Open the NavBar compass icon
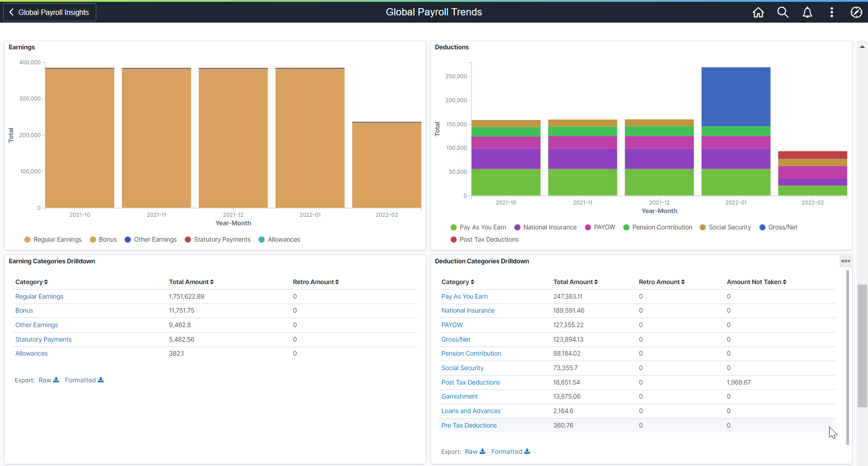The width and height of the screenshot is (868, 466). [856, 12]
